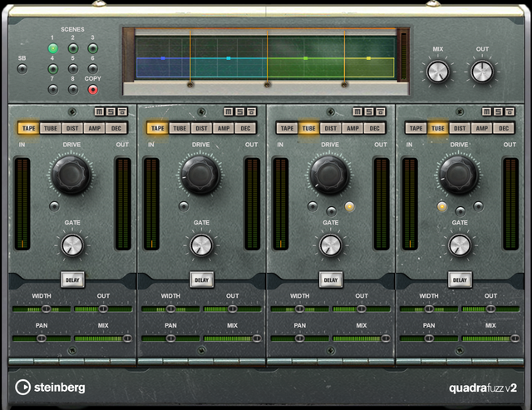The height and width of the screenshot is (410, 532).
Task: Select the active TAPE button in band 2
Action: (158, 128)
